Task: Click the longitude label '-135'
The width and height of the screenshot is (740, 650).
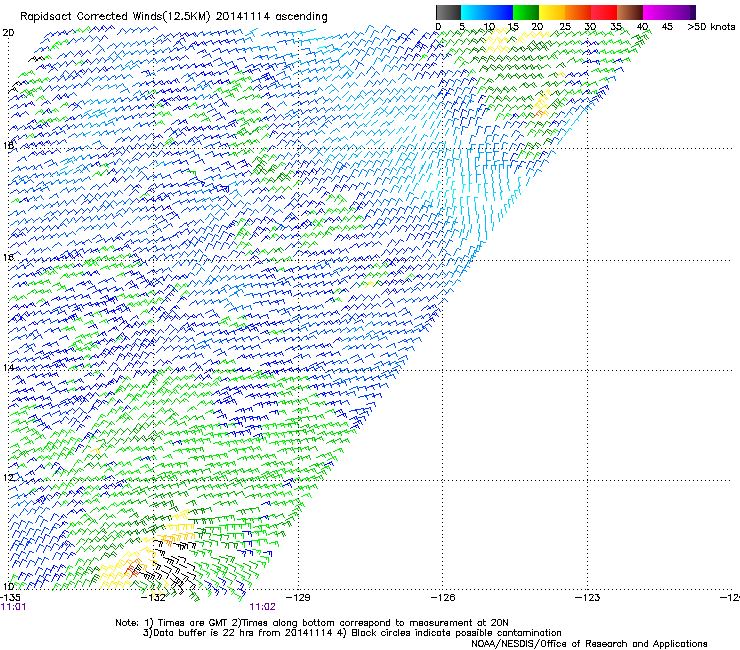Action: [10, 598]
